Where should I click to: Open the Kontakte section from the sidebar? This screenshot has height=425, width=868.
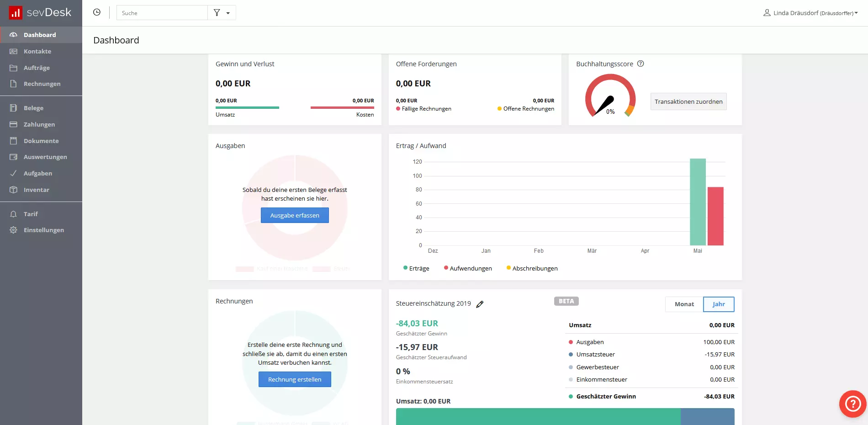point(38,51)
